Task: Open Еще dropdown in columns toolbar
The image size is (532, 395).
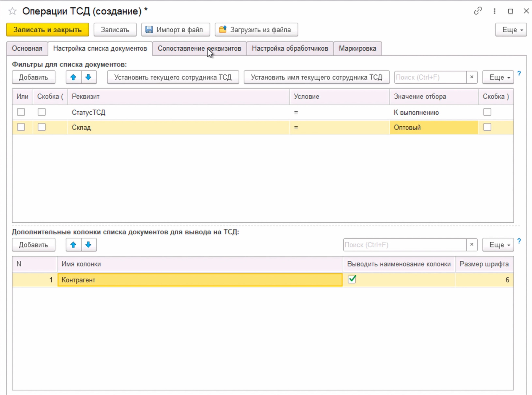Action: click(498, 245)
